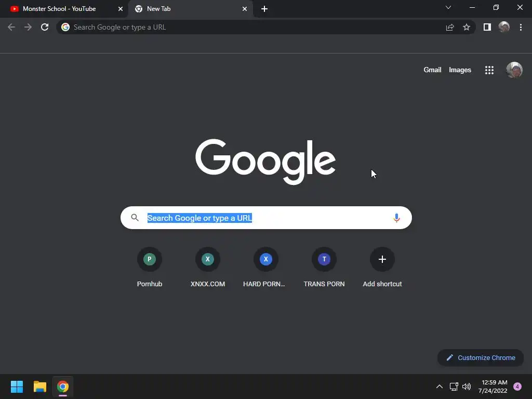Open volume control in system tray
The height and width of the screenshot is (399, 532).
pyautogui.click(x=467, y=387)
